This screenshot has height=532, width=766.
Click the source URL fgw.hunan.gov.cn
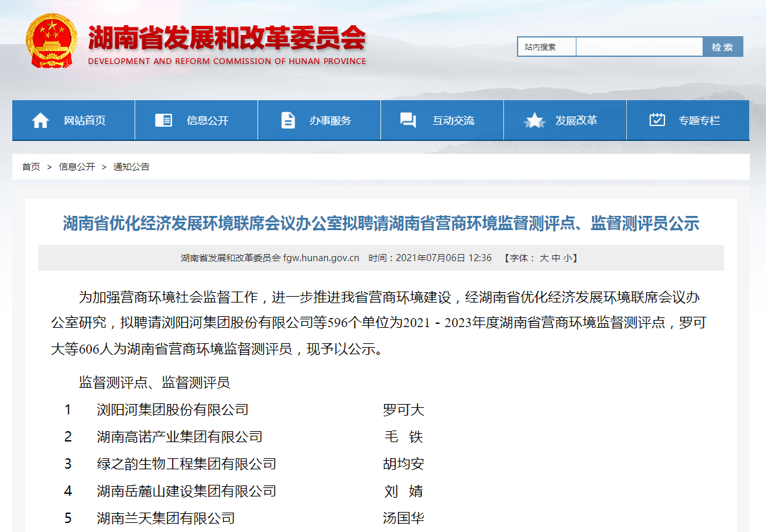321,258
